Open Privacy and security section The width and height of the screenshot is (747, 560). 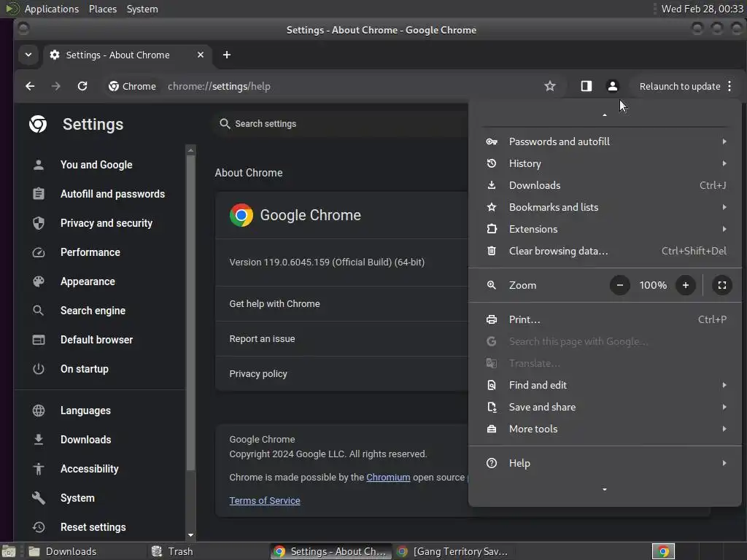click(x=107, y=223)
